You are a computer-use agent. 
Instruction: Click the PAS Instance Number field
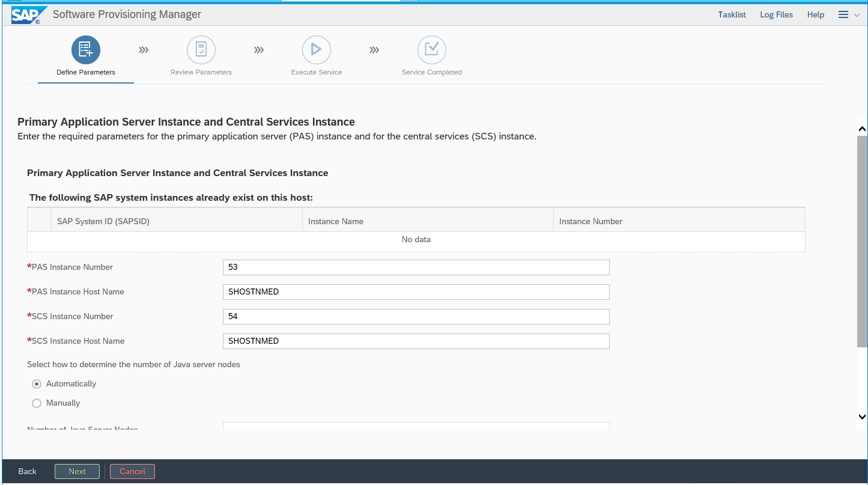[416, 267]
